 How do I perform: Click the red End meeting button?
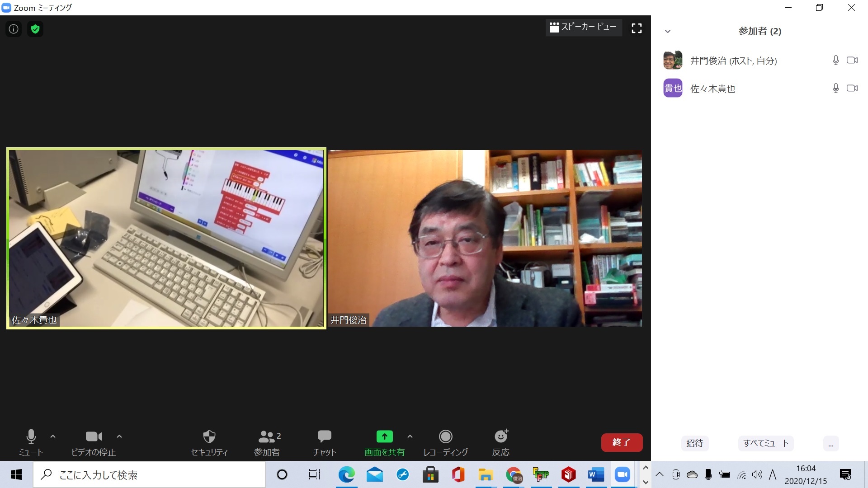[x=621, y=442]
